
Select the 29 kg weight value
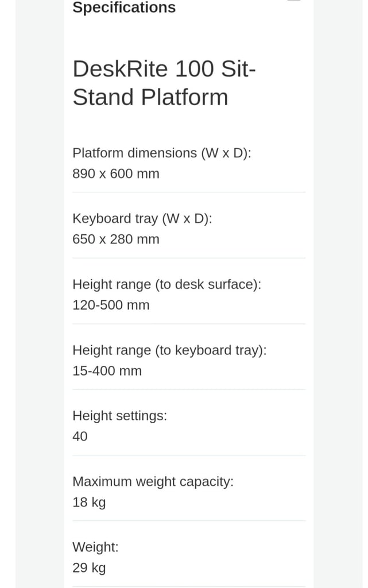89,568
